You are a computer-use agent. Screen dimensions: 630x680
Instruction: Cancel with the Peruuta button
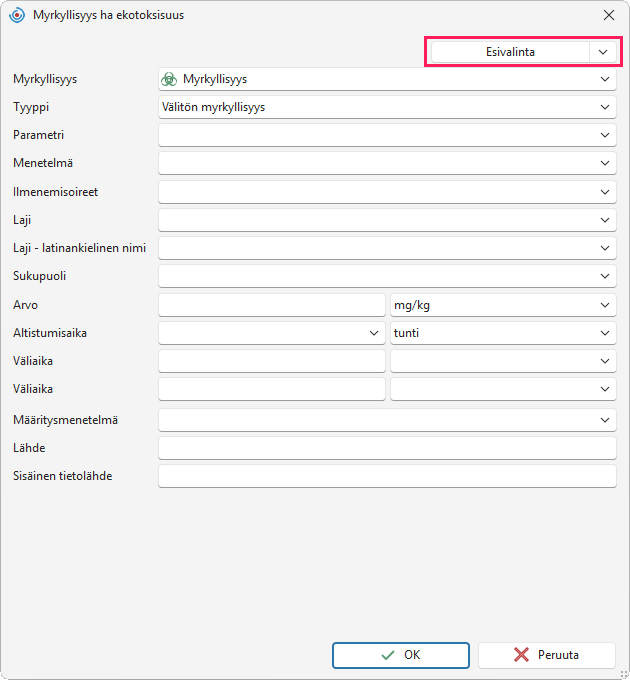pyautogui.click(x=547, y=655)
